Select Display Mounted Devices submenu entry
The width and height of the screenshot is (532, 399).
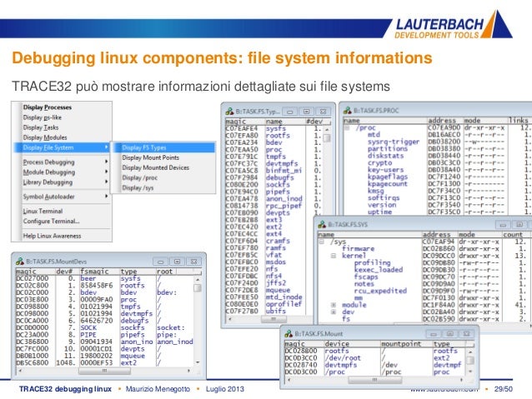pyautogui.click(x=155, y=167)
